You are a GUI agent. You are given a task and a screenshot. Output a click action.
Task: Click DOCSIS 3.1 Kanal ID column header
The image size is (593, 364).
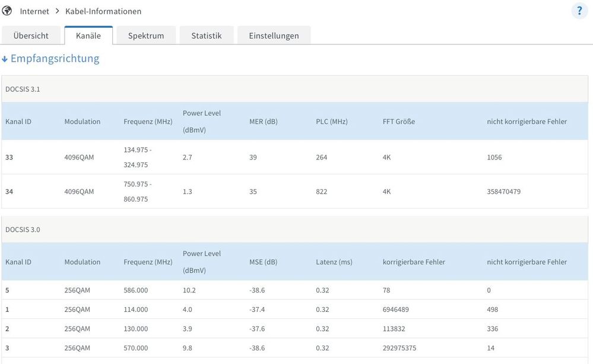click(x=18, y=122)
